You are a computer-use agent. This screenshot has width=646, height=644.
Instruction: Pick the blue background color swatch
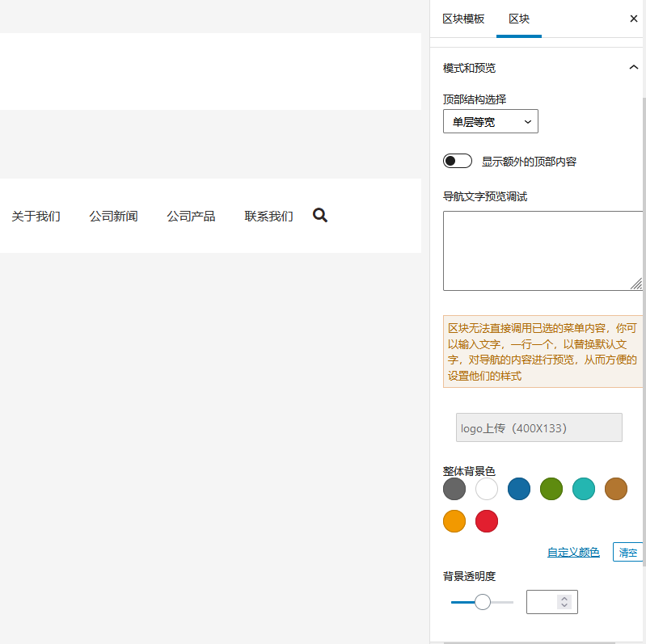point(519,489)
